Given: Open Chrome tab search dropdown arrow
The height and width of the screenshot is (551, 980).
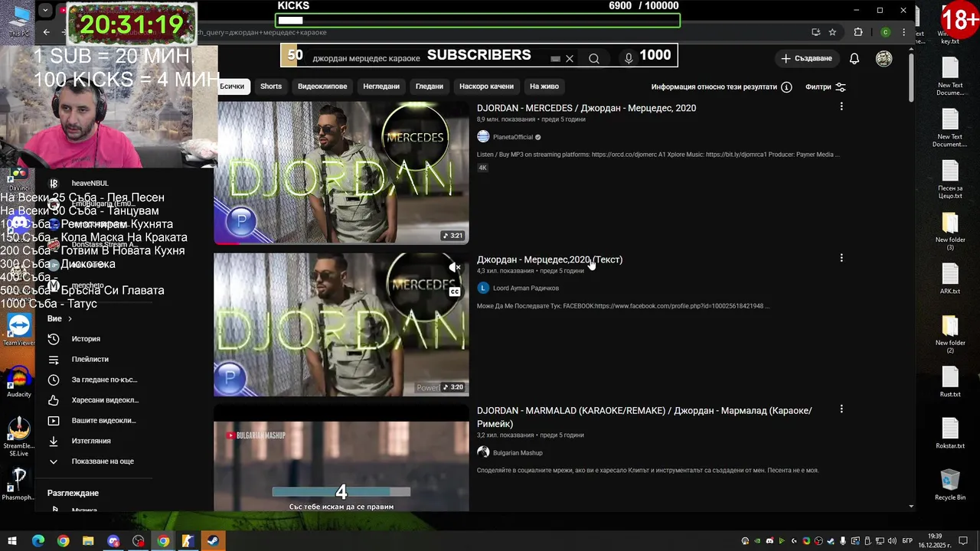Looking at the screenshot, I should [45, 11].
